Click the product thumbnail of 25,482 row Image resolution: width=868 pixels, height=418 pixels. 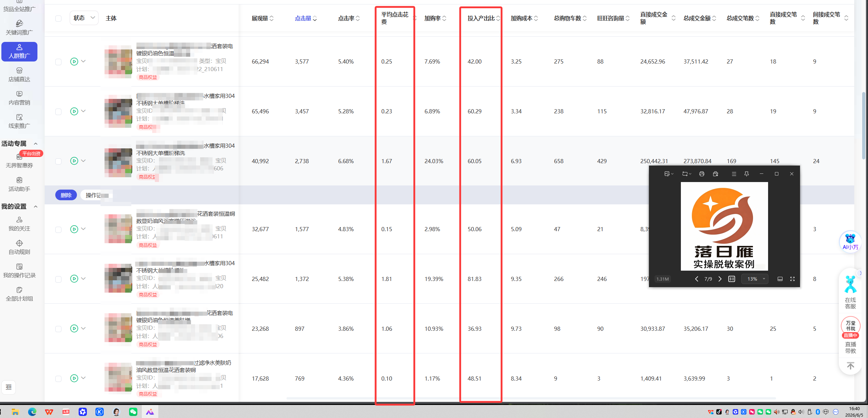[118, 278]
